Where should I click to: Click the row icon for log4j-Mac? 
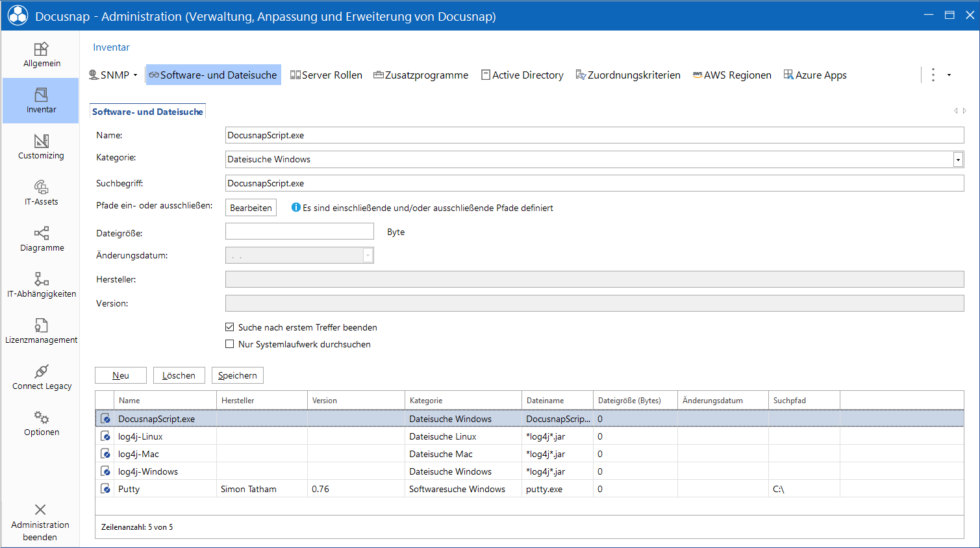105,454
